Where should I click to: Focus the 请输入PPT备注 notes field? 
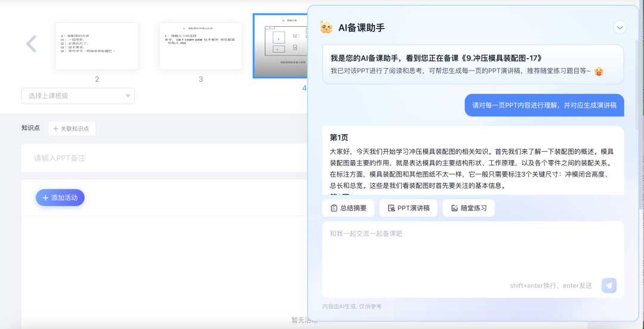click(x=165, y=158)
